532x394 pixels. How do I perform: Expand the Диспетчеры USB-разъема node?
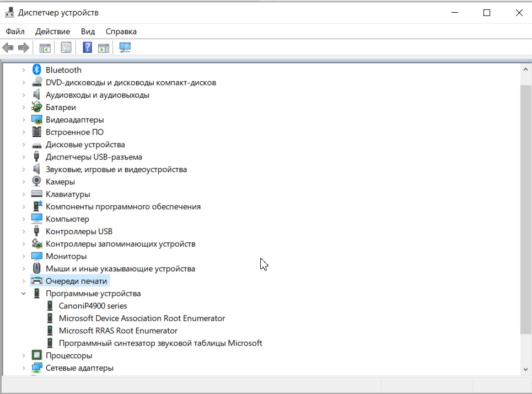(x=23, y=157)
